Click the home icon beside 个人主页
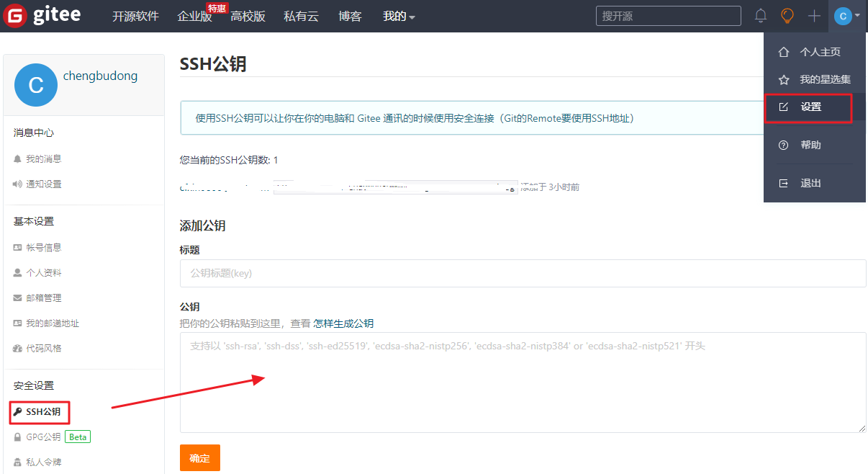This screenshot has width=868, height=474. (x=784, y=52)
